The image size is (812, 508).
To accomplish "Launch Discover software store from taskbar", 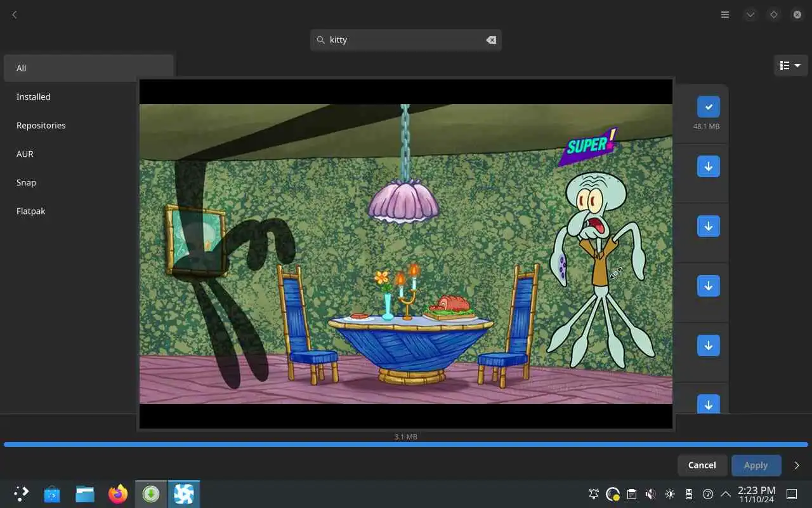I will click(x=52, y=494).
